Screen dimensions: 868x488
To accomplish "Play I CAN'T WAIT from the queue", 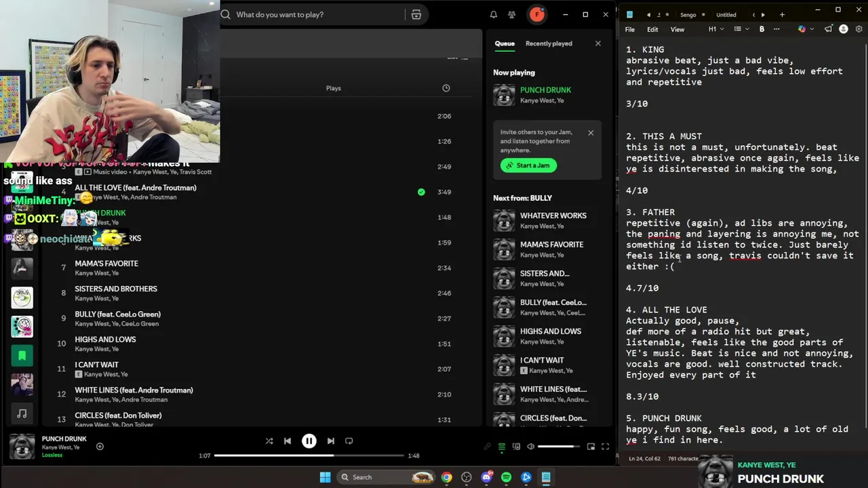I will click(x=542, y=361).
